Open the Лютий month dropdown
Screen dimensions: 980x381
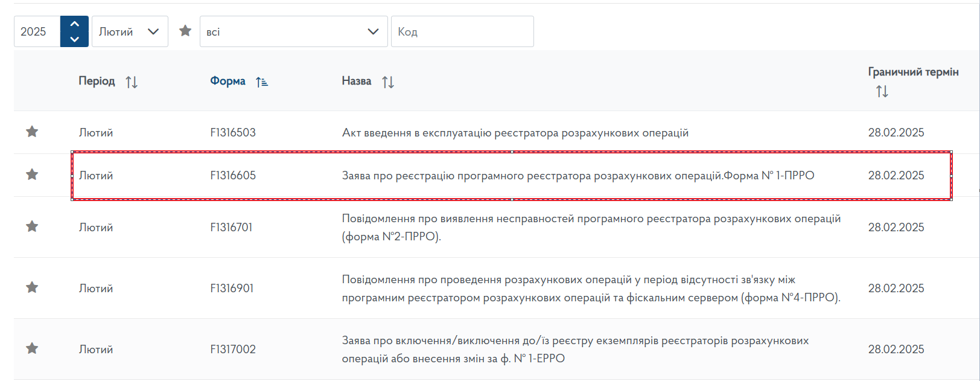(x=130, y=31)
